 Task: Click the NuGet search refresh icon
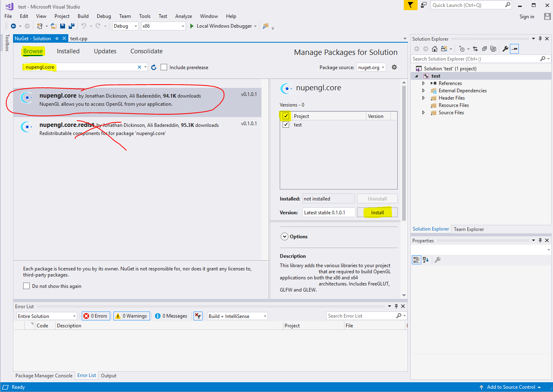(x=154, y=68)
